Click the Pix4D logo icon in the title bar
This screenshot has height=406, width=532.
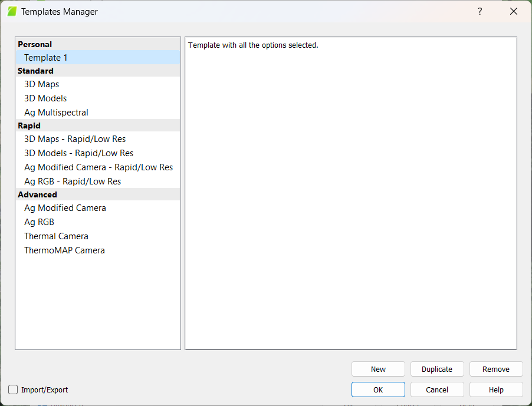[12, 11]
